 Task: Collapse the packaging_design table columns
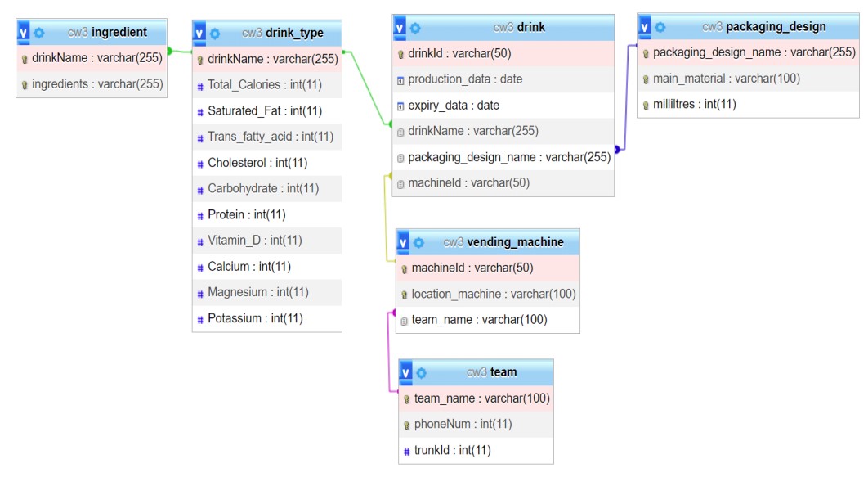point(645,27)
